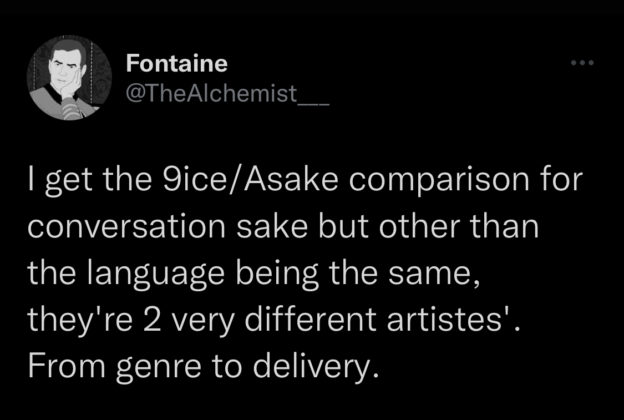
Task: Open the three-dot more options menu
Action: pyautogui.click(x=582, y=63)
